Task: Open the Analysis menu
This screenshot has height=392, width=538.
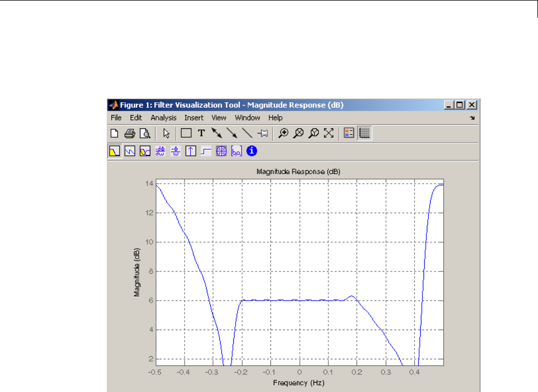Action: pos(163,118)
